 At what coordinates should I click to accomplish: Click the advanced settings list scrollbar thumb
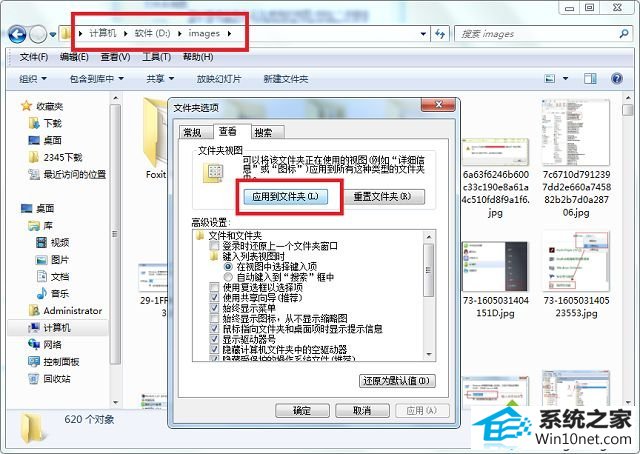pyautogui.click(x=428, y=270)
